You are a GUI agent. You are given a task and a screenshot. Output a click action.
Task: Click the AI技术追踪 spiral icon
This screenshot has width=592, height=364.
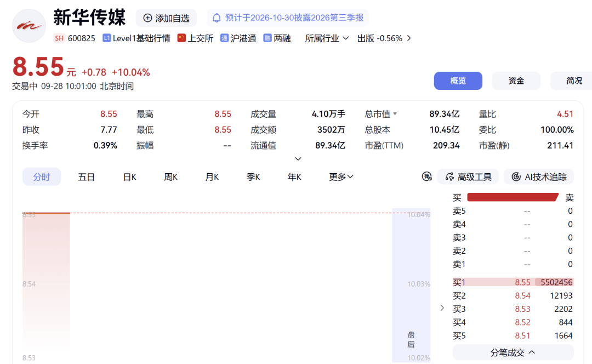click(x=516, y=177)
